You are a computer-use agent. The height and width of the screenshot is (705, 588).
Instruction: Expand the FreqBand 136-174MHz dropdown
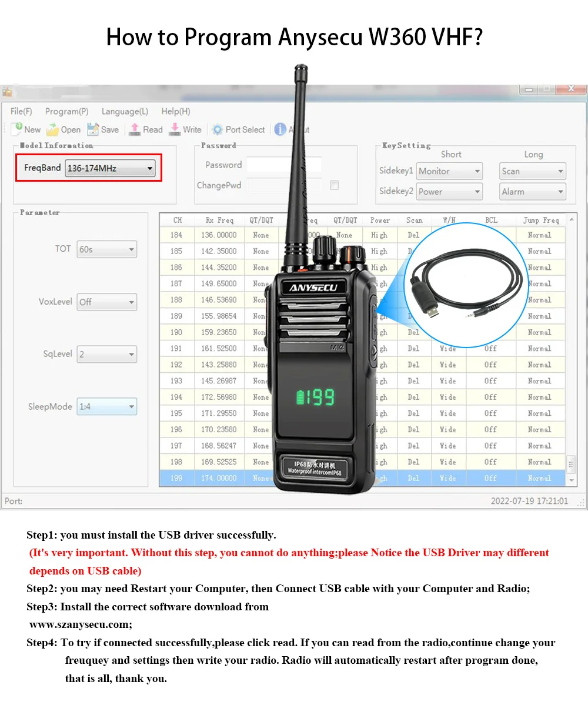click(x=150, y=169)
